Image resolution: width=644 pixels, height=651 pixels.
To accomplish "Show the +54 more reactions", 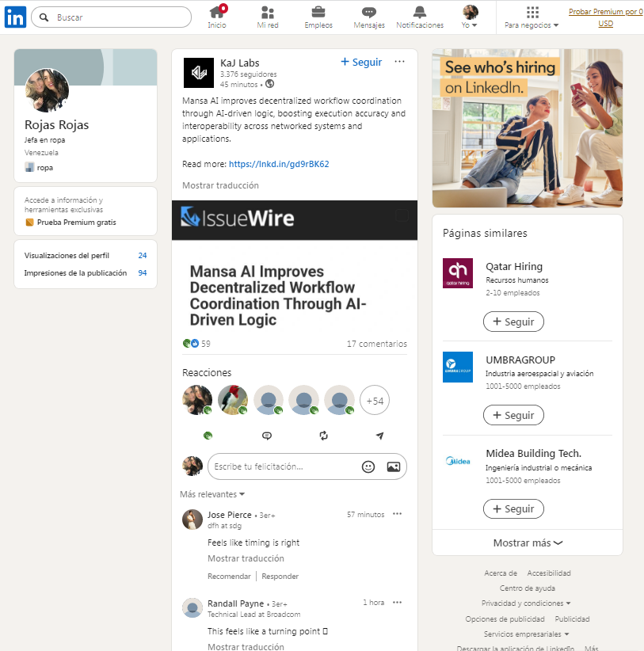I will click(375, 401).
